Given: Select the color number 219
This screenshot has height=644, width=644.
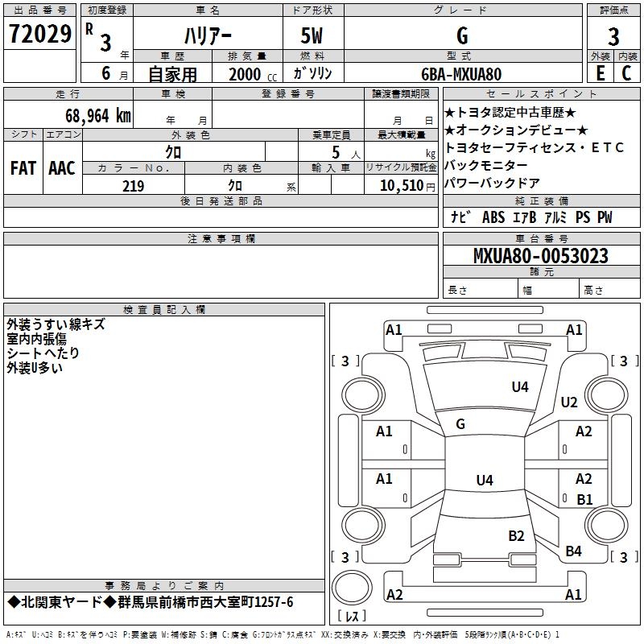Looking at the screenshot, I should [x=134, y=186].
